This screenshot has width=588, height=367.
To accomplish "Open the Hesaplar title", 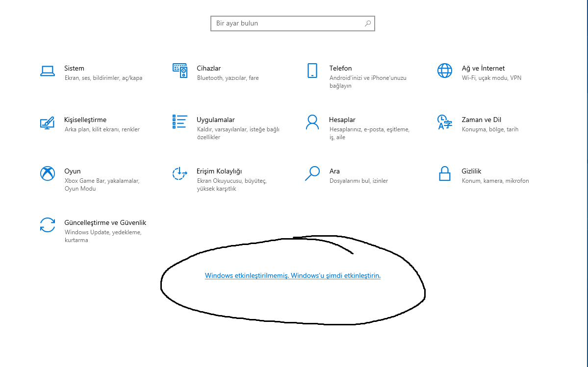I will (x=342, y=120).
